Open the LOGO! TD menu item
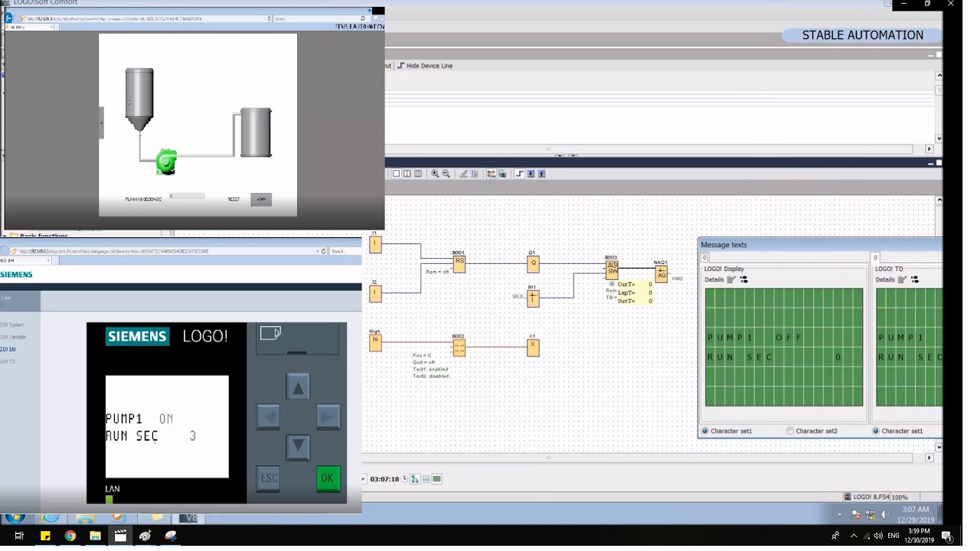The image size is (980, 551). 8,361
